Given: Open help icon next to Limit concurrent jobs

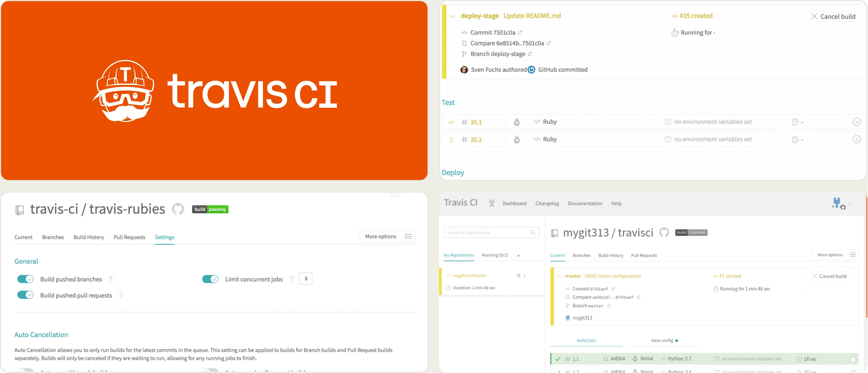Looking at the screenshot, I should [292, 279].
